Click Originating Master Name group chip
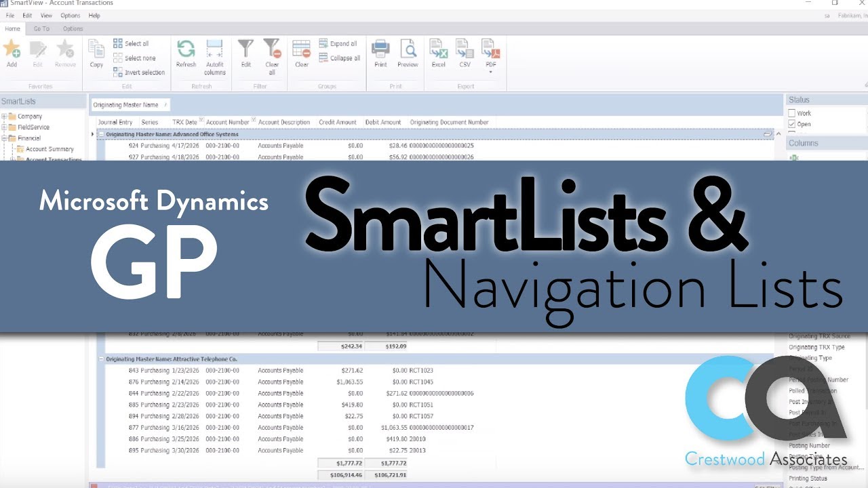Image resolution: width=868 pixels, height=488 pixels. pos(130,105)
